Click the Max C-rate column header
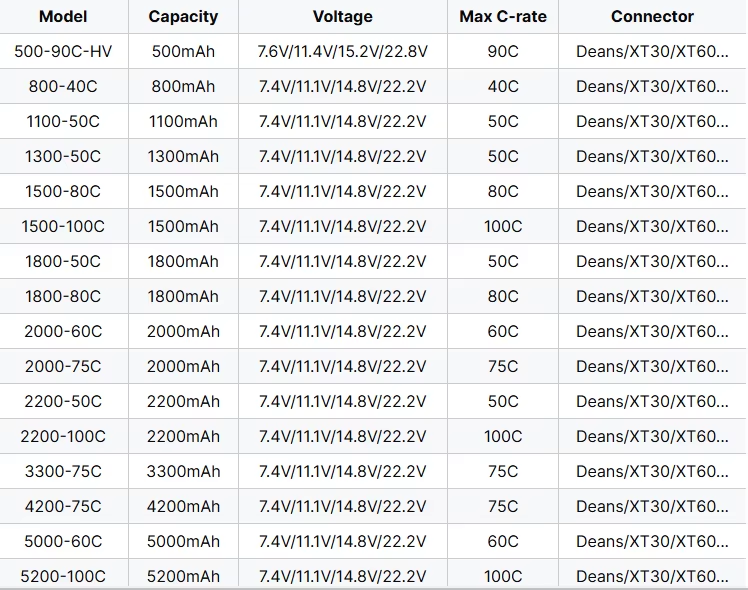 pos(502,17)
